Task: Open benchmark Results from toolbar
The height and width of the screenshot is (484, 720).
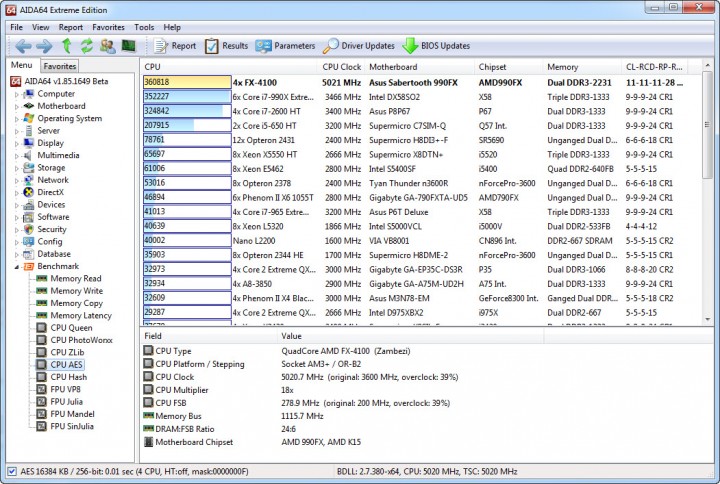Action: point(226,46)
